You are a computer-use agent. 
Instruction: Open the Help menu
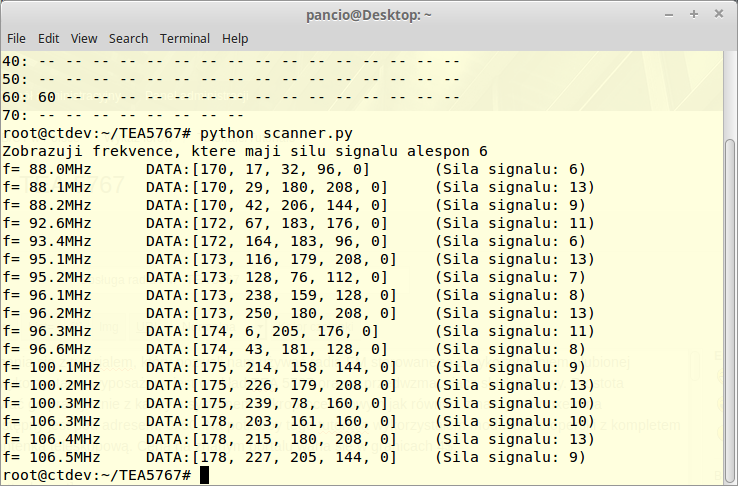tap(235, 38)
